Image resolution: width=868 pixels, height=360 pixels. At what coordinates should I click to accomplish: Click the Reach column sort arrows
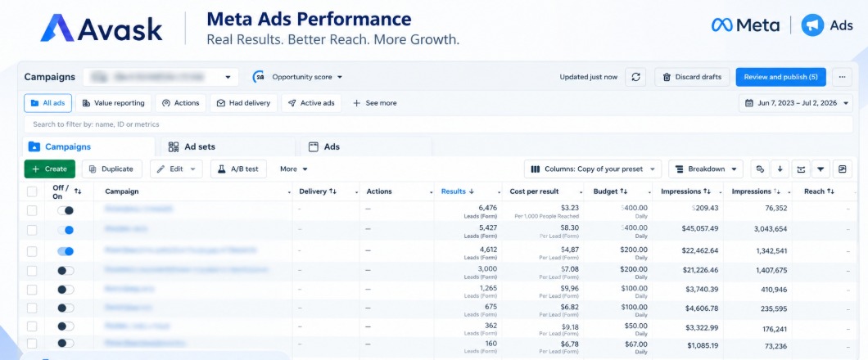[830, 191]
